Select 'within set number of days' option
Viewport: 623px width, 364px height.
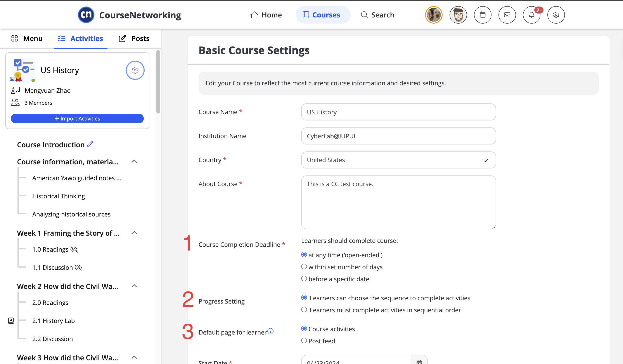tap(304, 267)
